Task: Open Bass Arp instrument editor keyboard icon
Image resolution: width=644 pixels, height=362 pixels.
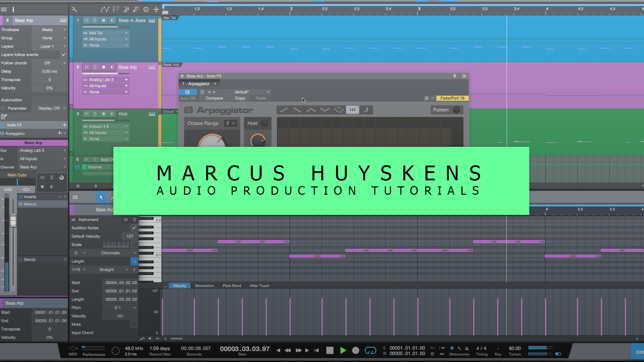Action: tap(152, 67)
